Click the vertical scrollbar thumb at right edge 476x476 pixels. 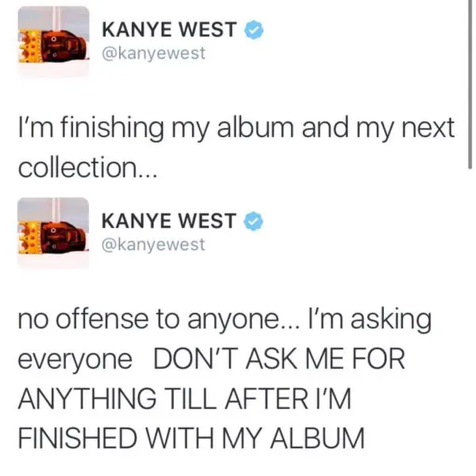click(x=470, y=84)
